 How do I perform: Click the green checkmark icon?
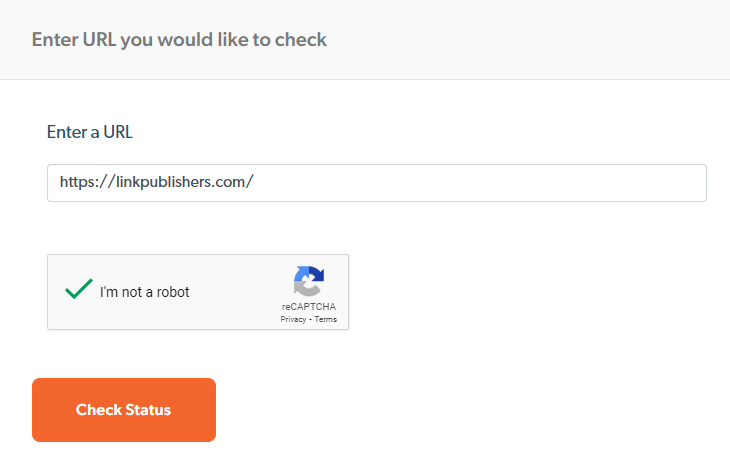tap(78, 290)
